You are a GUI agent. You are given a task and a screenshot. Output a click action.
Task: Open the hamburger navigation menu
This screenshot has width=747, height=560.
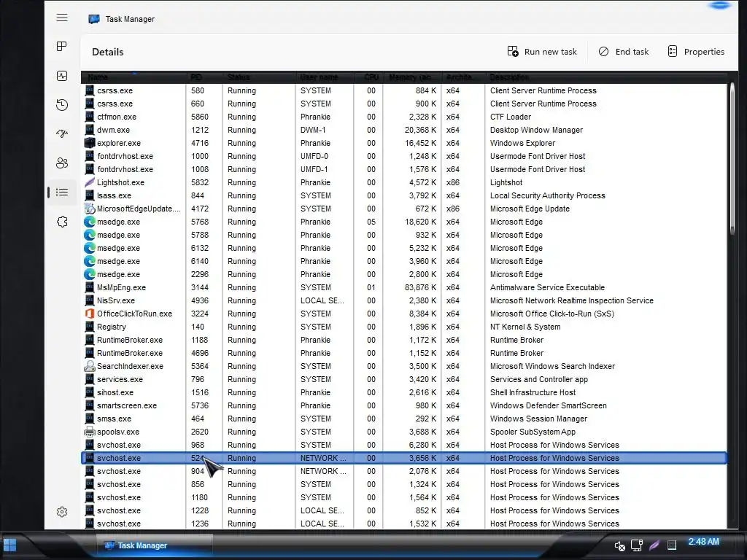pos(62,18)
